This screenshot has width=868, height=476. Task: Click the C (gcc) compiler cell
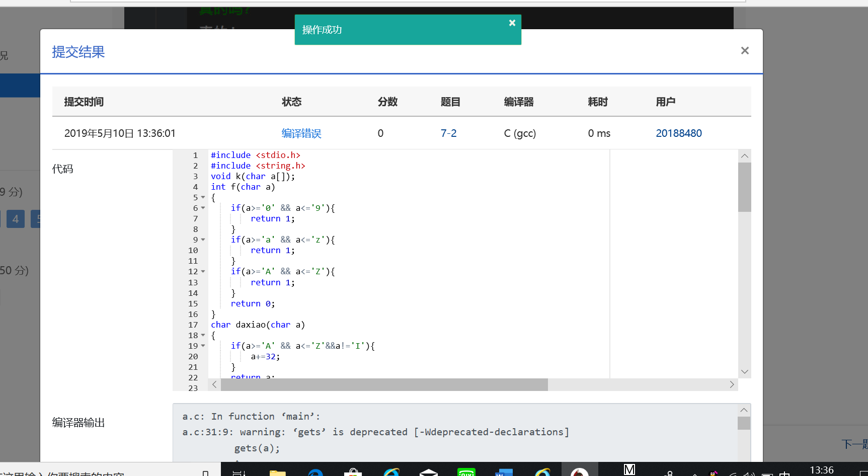pos(520,133)
